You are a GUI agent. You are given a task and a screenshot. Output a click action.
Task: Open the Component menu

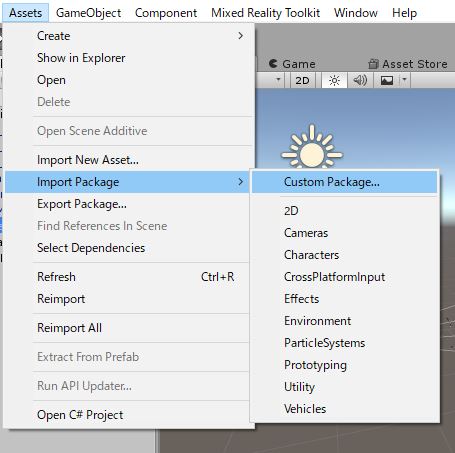coord(166,13)
